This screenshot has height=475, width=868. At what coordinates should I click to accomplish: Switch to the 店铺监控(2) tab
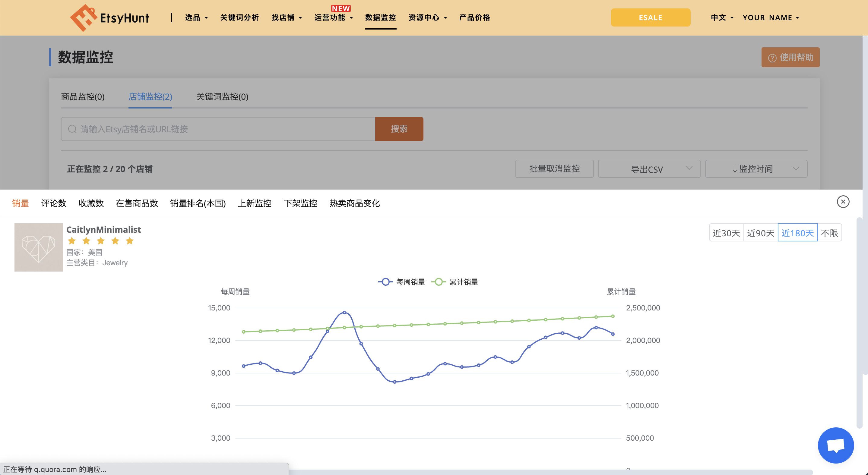pos(150,97)
